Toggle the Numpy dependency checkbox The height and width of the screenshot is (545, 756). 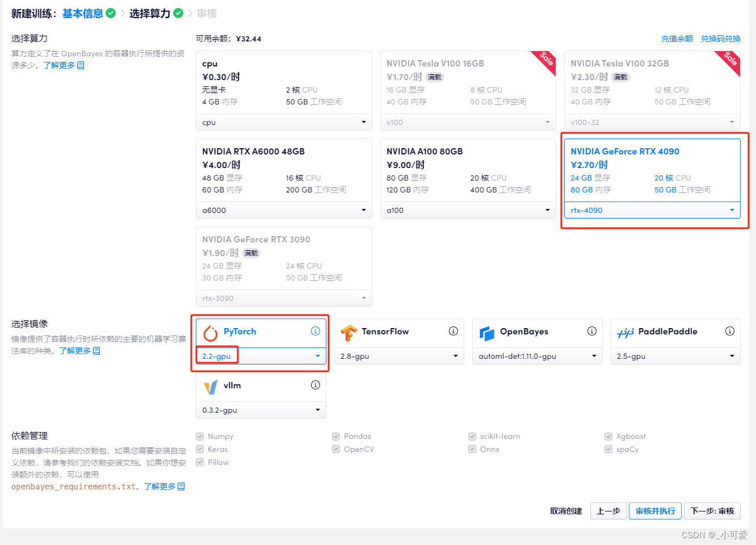200,437
